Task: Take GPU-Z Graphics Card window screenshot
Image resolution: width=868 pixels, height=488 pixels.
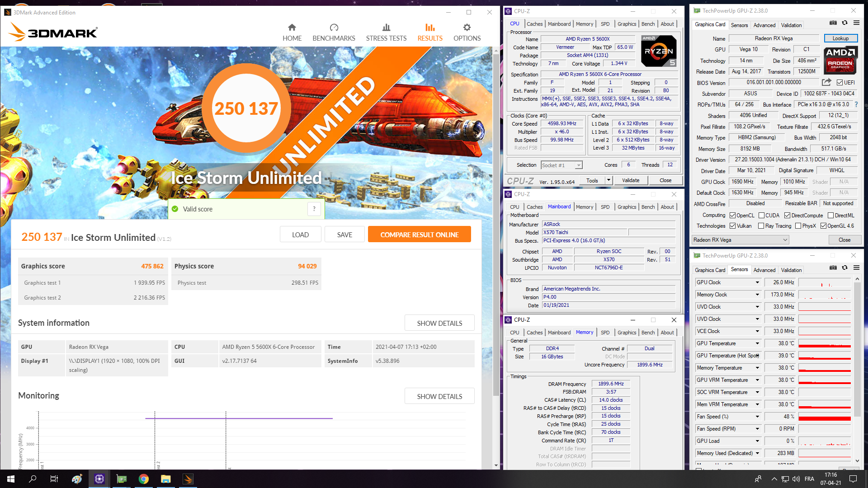Action: pos(833,23)
